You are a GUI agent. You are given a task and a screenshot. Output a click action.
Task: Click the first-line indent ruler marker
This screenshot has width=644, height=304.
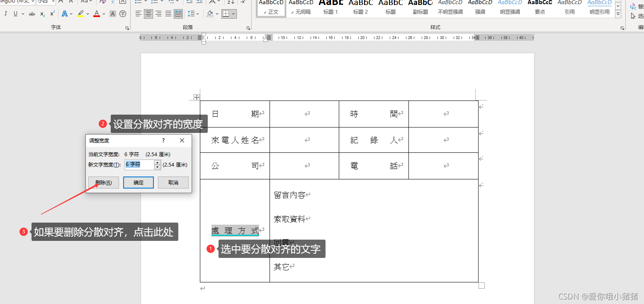coord(204,35)
